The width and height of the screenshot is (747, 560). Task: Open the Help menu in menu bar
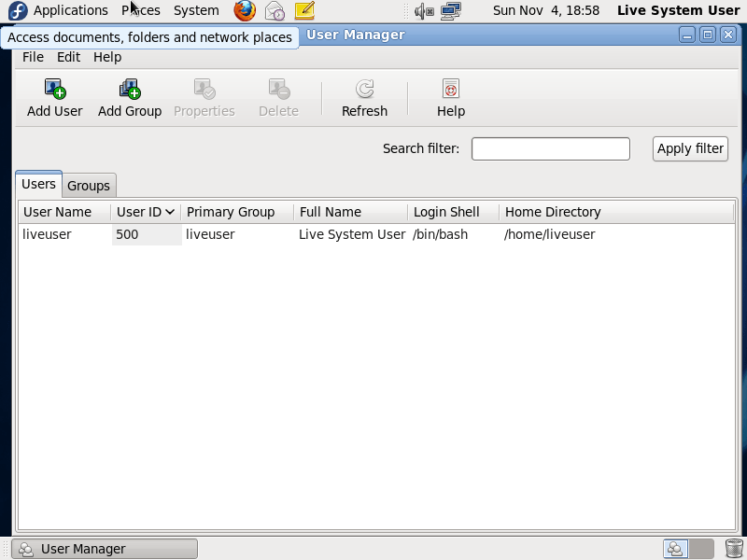coord(107,57)
